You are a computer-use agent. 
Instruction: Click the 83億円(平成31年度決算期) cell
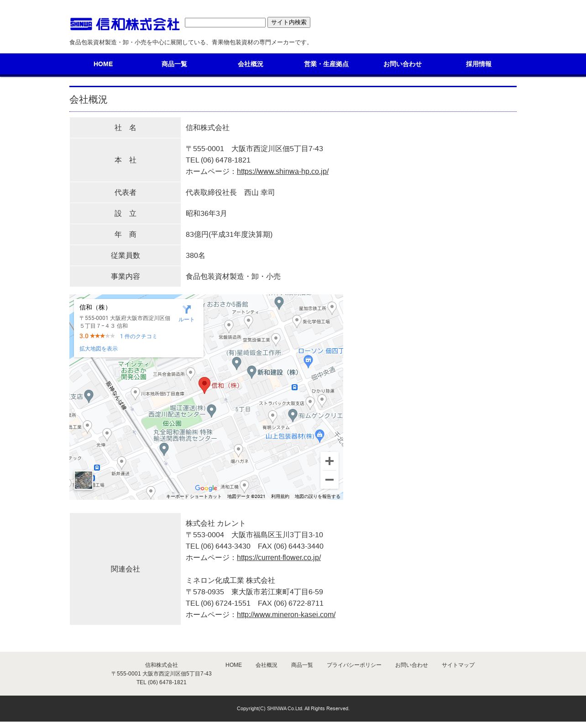coord(349,235)
